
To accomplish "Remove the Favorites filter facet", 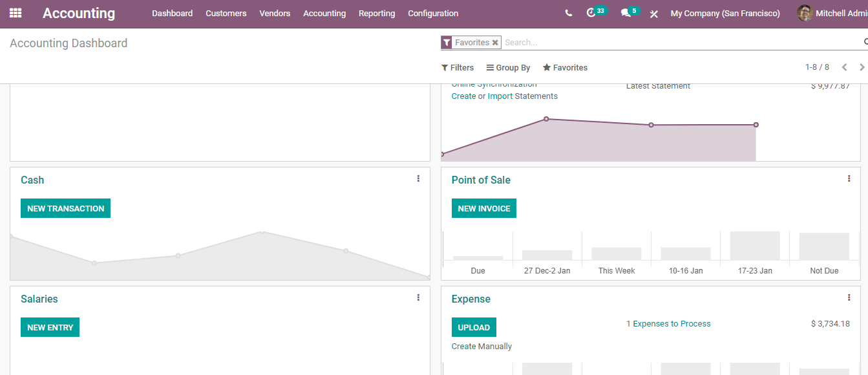I will click(x=495, y=42).
